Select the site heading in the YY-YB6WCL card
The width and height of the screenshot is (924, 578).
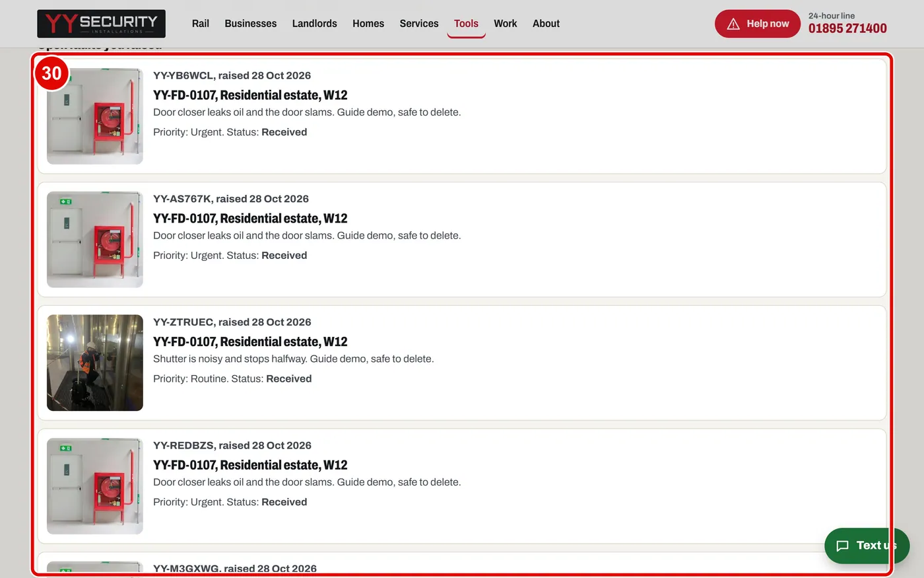[x=250, y=95]
